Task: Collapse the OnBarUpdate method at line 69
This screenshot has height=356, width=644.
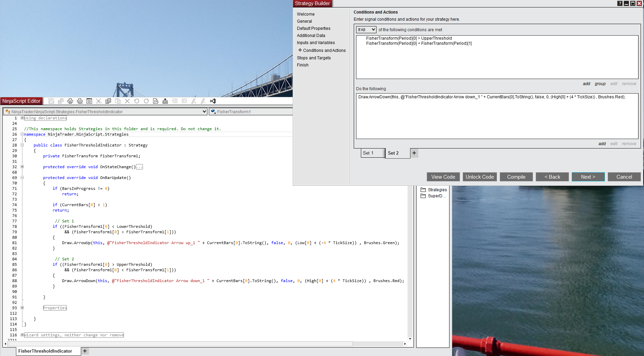Action: (x=22, y=178)
